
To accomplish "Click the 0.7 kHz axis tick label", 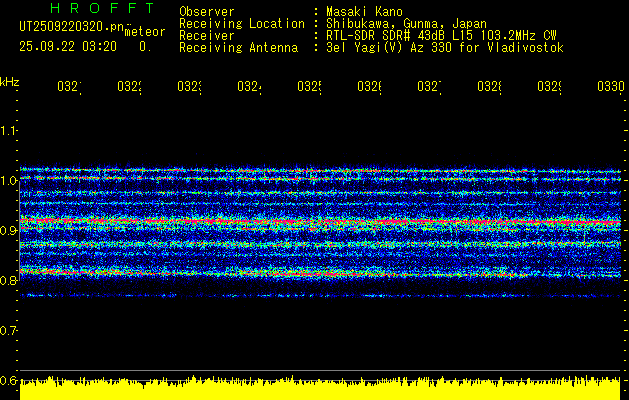I will point(8,330).
